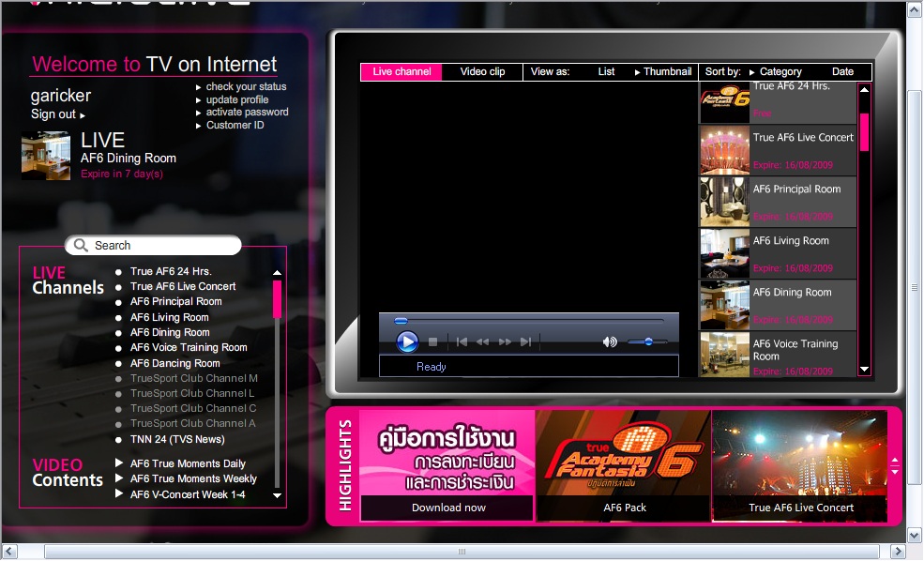This screenshot has width=924, height=561.
Task: Switch to the Video clip tab
Action: pyautogui.click(x=482, y=72)
